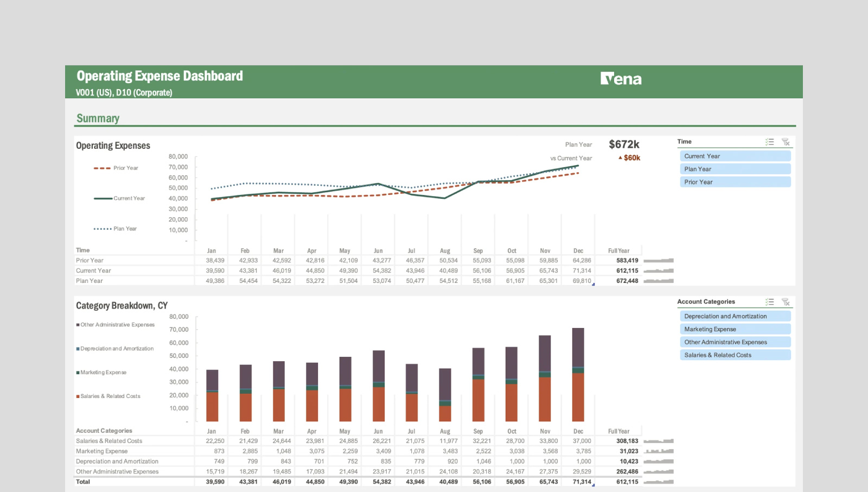Toggle Current Year in the Time slicer
The image size is (868, 492).
coord(735,156)
